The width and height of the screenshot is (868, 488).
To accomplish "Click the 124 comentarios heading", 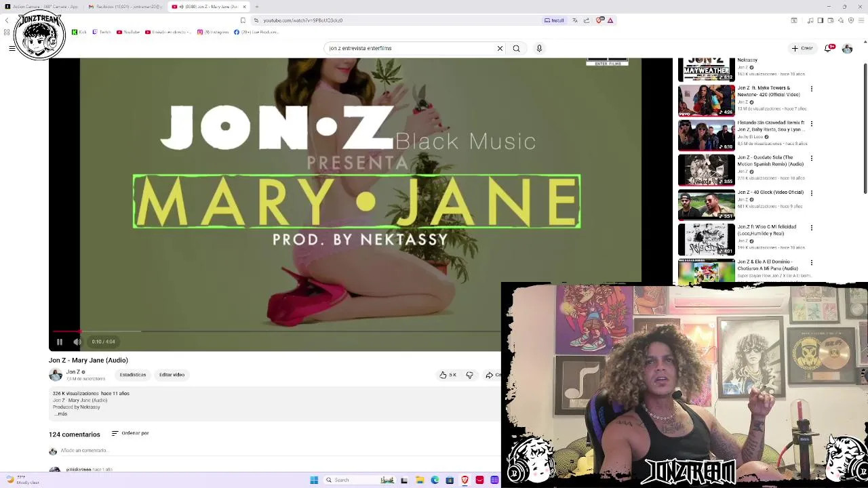I will pyautogui.click(x=75, y=434).
